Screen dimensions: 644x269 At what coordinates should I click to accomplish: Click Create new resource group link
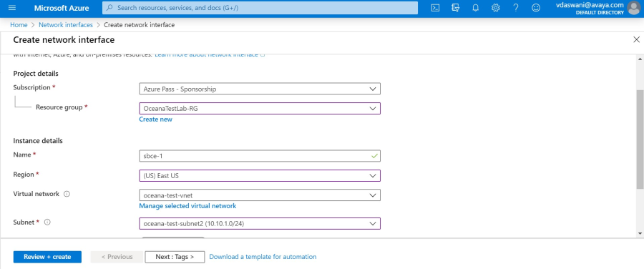click(x=156, y=119)
